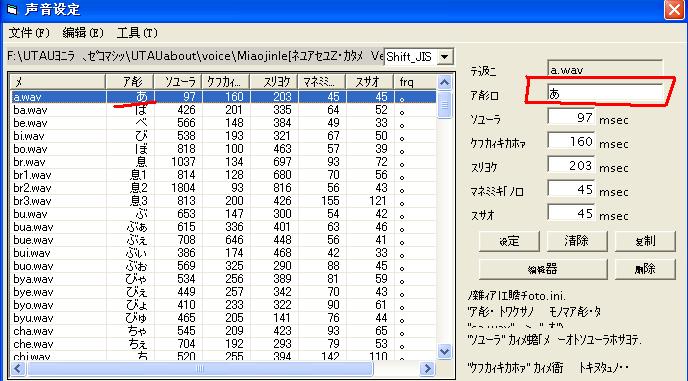Click the alias 息3 cell
Viewport: 688px width, 381px height.
pyautogui.click(x=139, y=201)
